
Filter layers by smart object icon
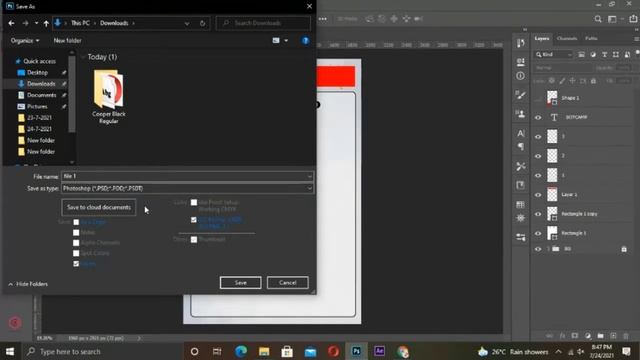627,54
